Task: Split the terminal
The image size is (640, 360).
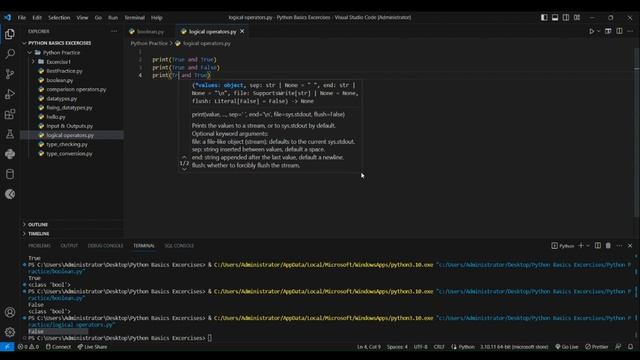Action: [598, 245]
